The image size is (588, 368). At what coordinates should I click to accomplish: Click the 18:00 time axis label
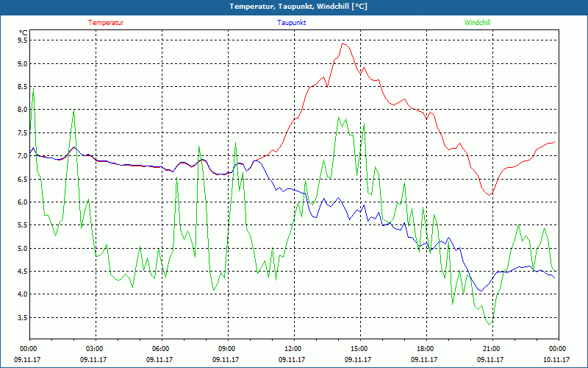click(x=426, y=349)
